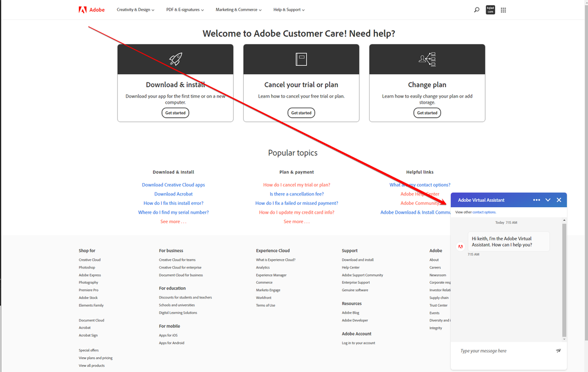Expand Marketing & Commerce menu
This screenshot has height=372, width=588.
tap(238, 10)
